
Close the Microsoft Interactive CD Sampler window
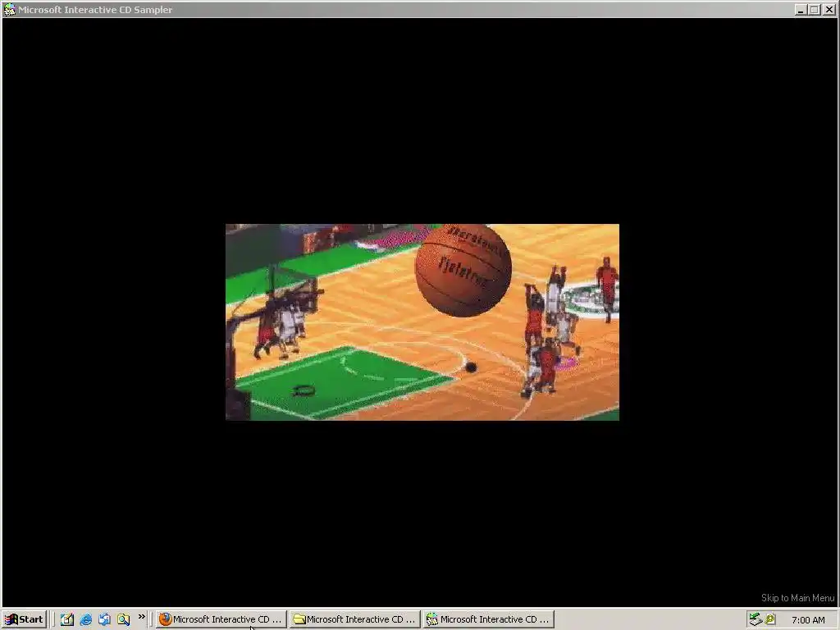tap(829, 10)
